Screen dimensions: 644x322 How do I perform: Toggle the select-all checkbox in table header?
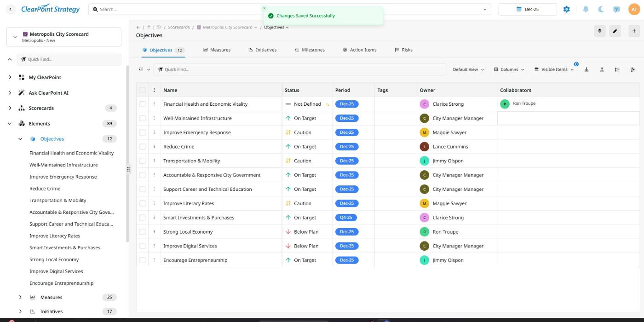point(143,90)
